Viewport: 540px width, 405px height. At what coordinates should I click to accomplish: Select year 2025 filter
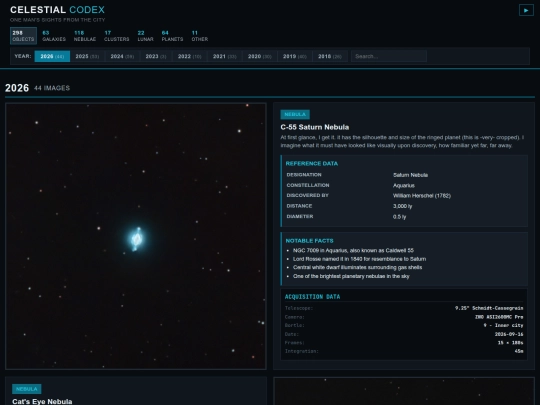coord(87,56)
